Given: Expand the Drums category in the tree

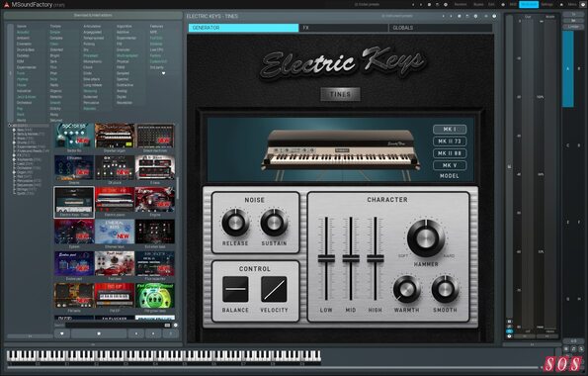Looking at the screenshot, I should (14, 142).
